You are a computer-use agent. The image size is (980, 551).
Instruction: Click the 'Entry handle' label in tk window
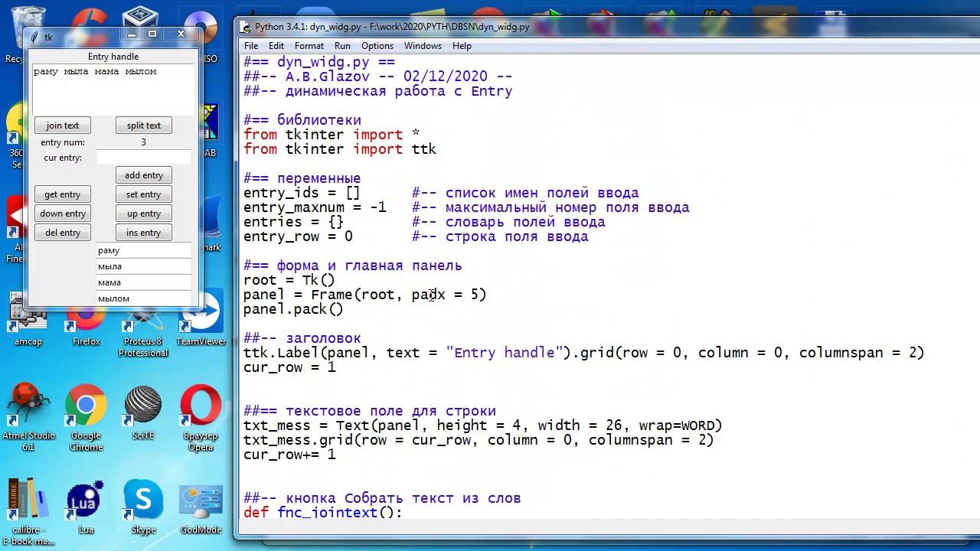click(x=113, y=57)
